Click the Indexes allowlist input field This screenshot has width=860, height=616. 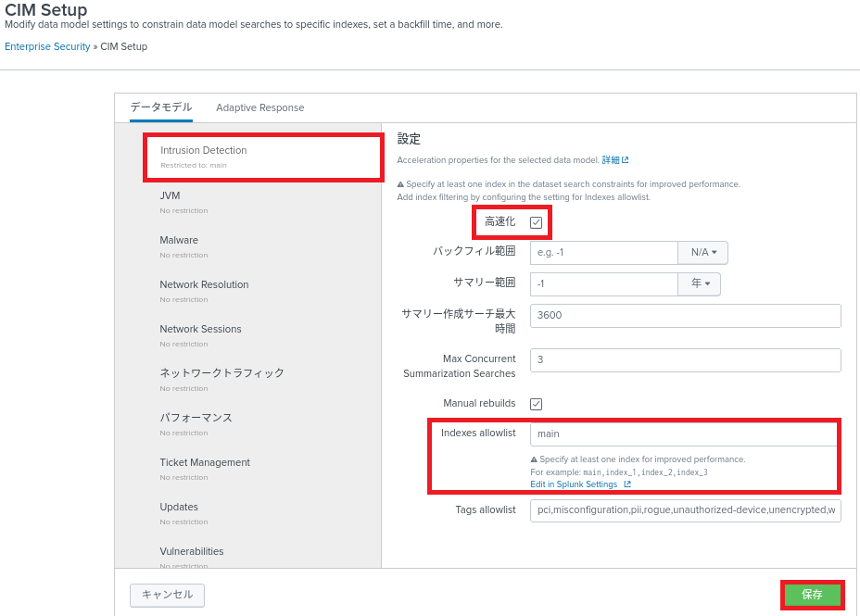[685, 434]
